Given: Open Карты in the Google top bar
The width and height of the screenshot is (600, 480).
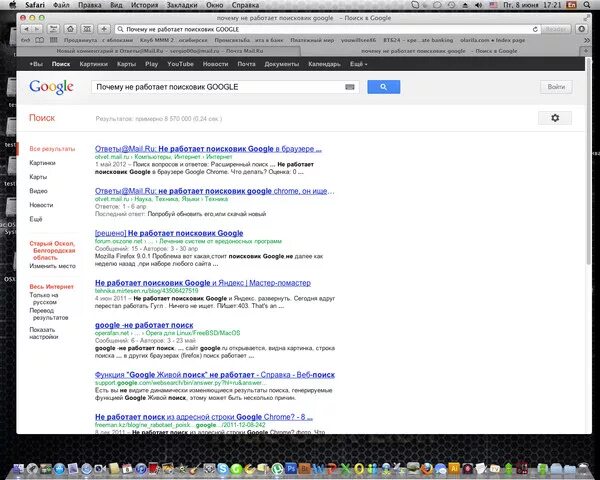Looking at the screenshot, I should coord(126,64).
